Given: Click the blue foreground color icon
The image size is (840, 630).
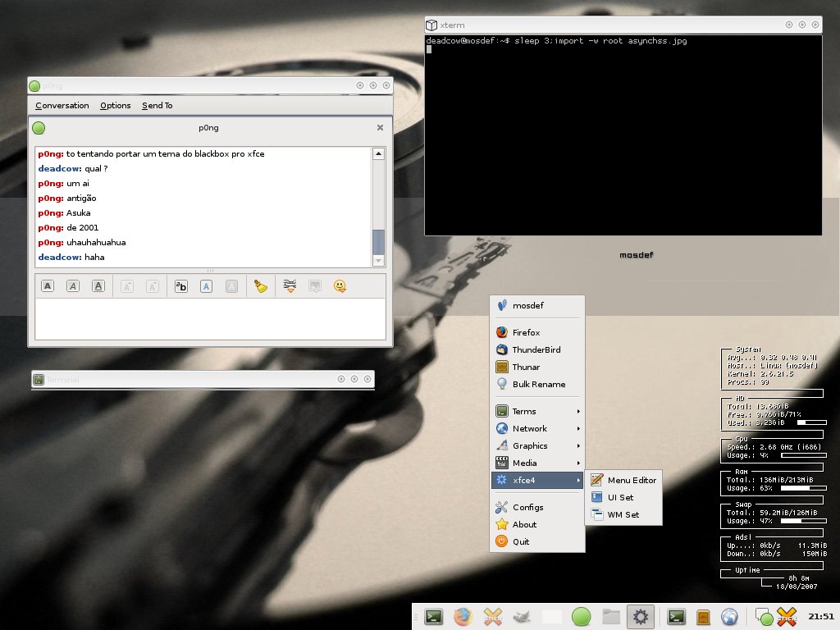Looking at the screenshot, I should pos(206,286).
